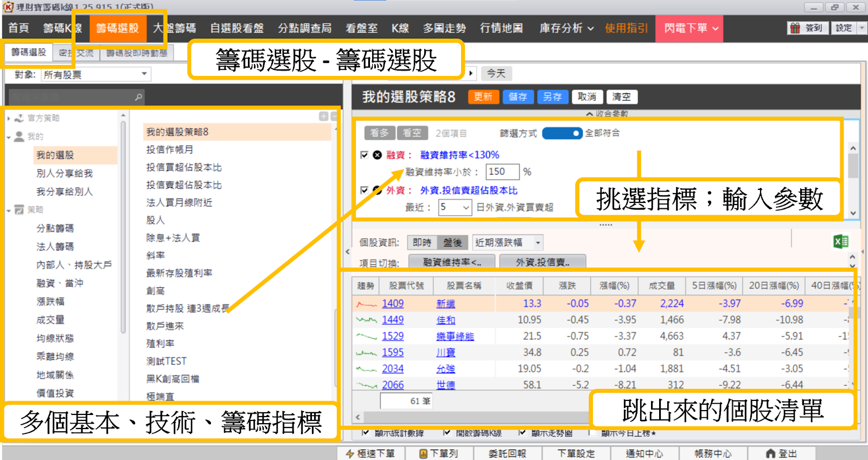This screenshot has height=460, width=868.
Task: Switch the 篩選方式 全部符合 toggle
Action: 562,133
